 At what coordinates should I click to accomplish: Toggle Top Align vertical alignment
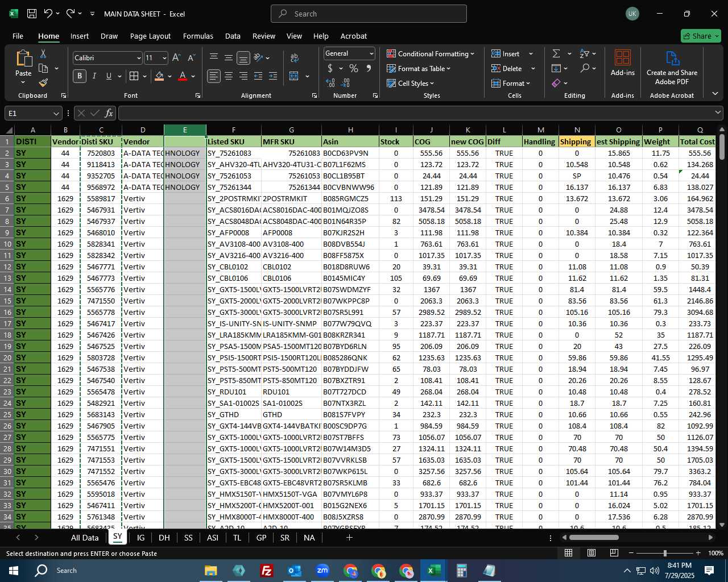point(214,58)
